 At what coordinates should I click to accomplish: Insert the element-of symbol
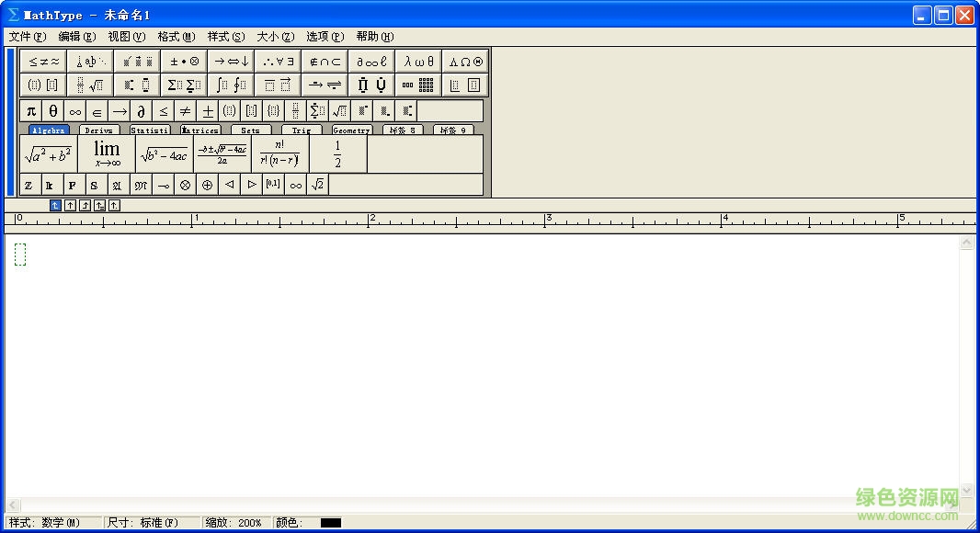(97, 111)
